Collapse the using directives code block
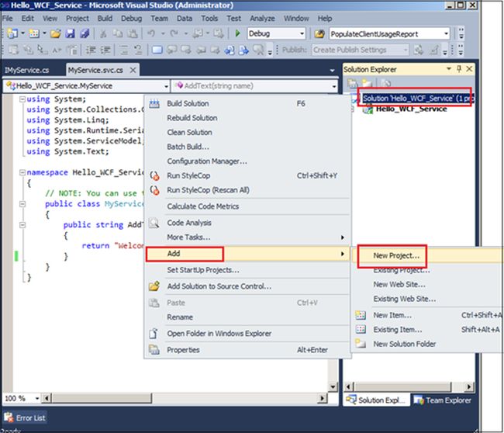 [x=22, y=99]
